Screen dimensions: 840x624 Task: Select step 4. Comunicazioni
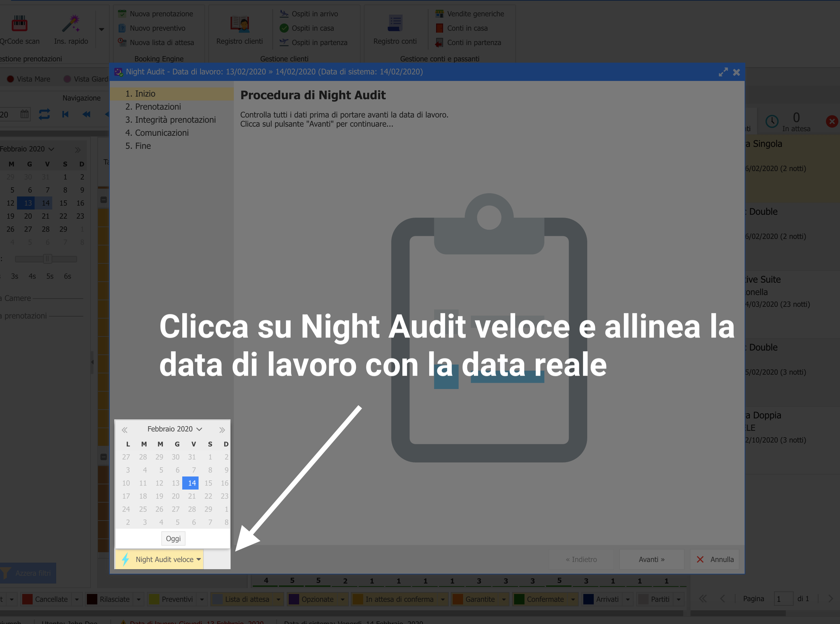pos(172,133)
